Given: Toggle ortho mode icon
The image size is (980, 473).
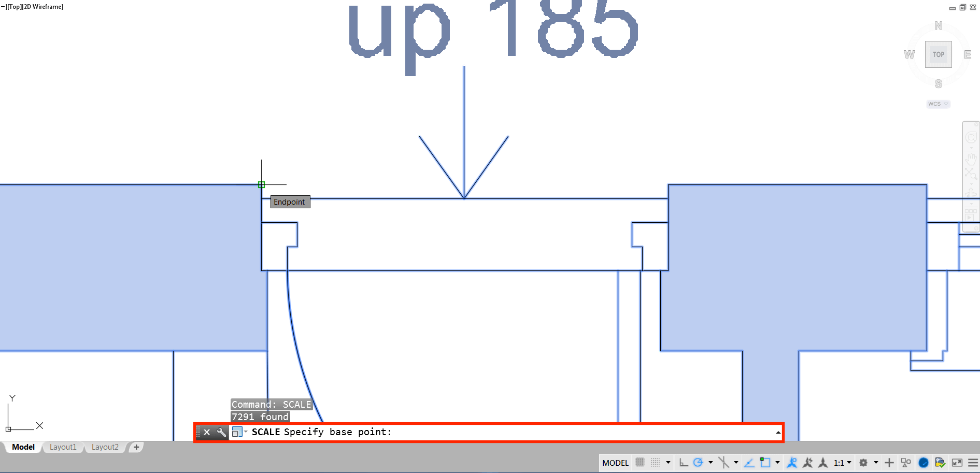Looking at the screenshot, I should 684,463.
